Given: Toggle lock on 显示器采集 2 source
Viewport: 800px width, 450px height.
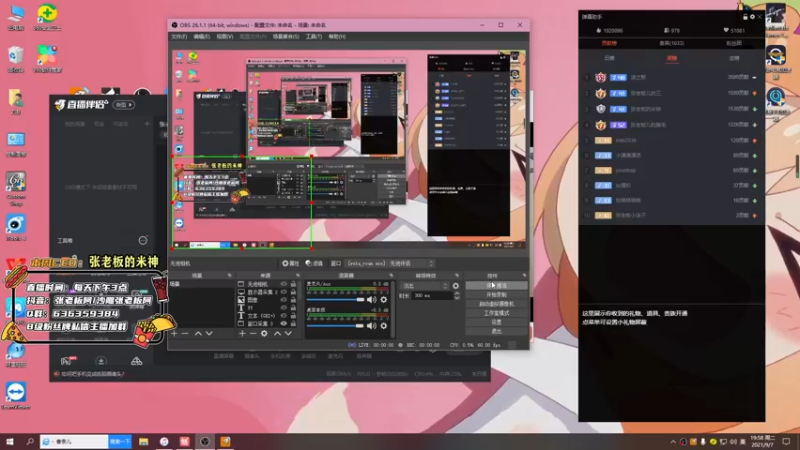Looking at the screenshot, I should (x=293, y=292).
